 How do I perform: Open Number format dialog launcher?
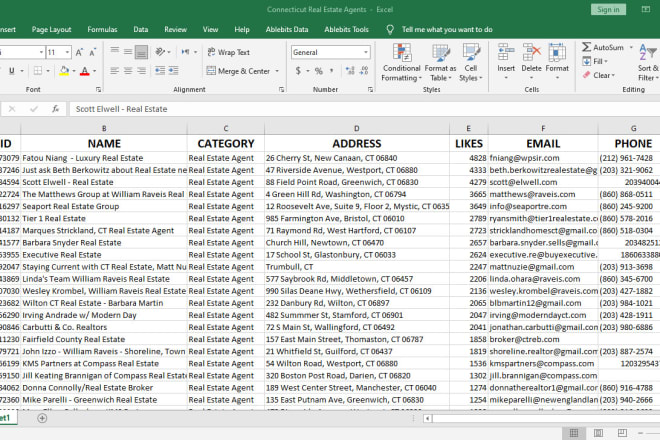pos(370,90)
